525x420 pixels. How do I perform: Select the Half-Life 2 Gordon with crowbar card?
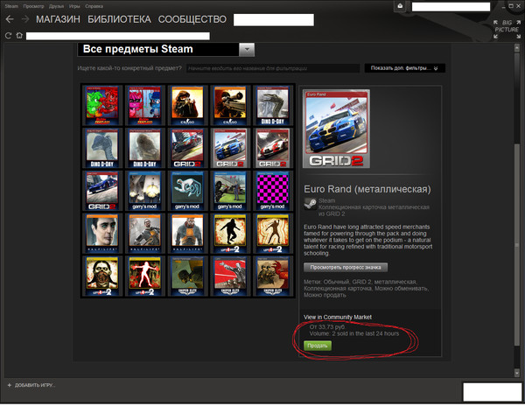click(x=145, y=234)
